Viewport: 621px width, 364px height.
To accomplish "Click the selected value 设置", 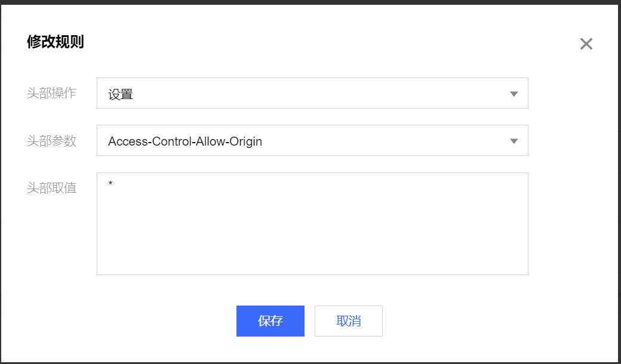I will pyautogui.click(x=121, y=94).
